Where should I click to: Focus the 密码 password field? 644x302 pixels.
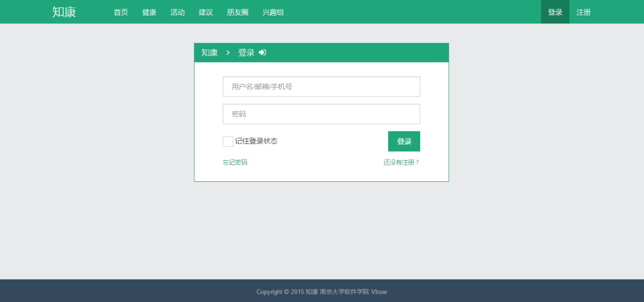coord(321,114)
